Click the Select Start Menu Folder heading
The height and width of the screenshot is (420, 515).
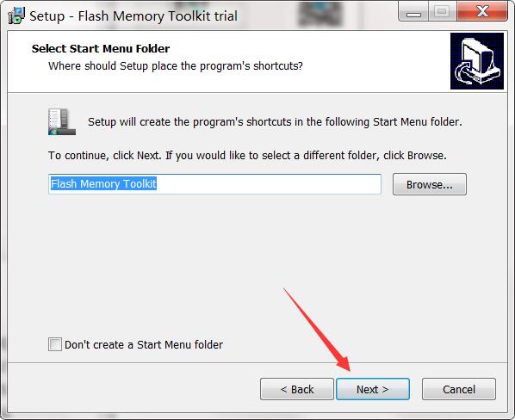point(101,48)
